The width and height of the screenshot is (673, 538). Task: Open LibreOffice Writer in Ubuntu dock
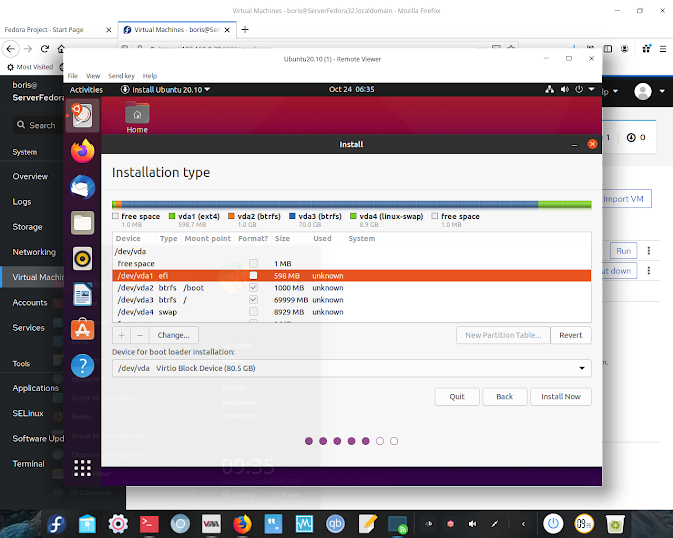click(x=82, y=294)
